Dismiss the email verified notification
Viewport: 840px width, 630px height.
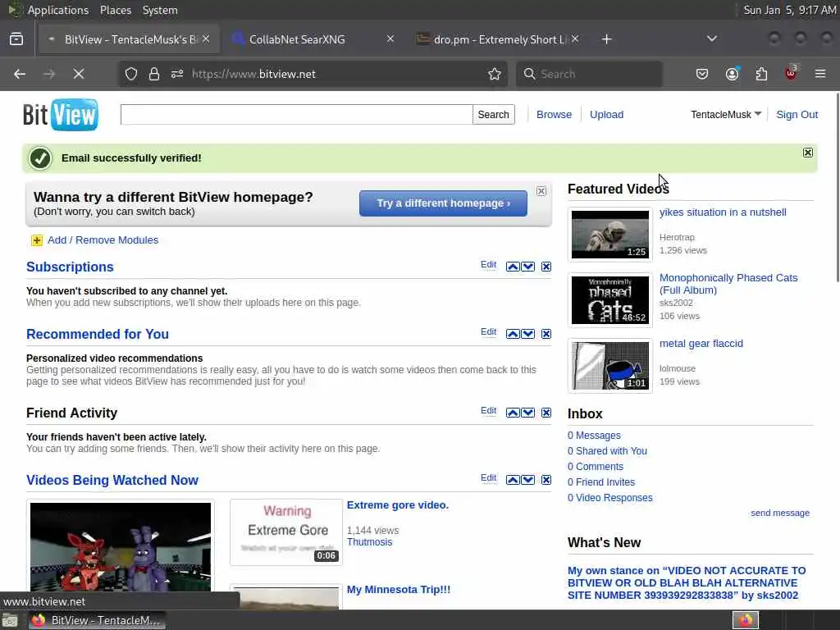tap(808, 153)
